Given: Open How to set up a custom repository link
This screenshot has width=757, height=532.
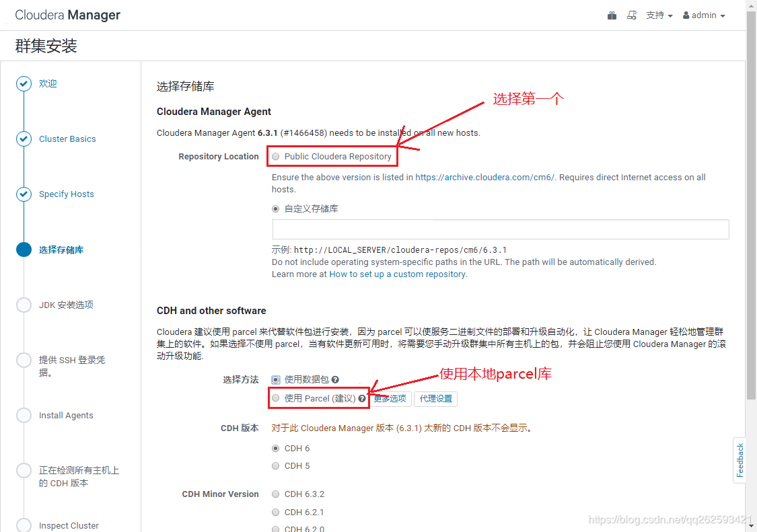Looking at the screenshot, I should pos(397,274).
